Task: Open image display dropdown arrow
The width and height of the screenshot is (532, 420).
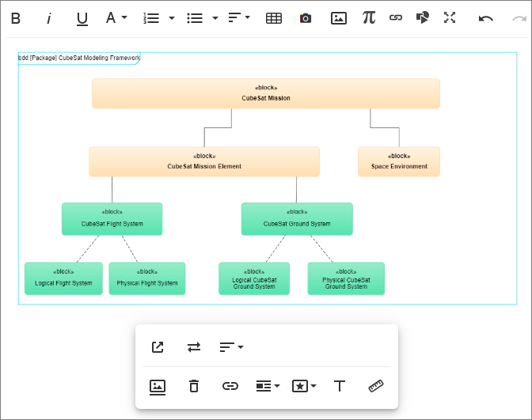Action: 277,386
